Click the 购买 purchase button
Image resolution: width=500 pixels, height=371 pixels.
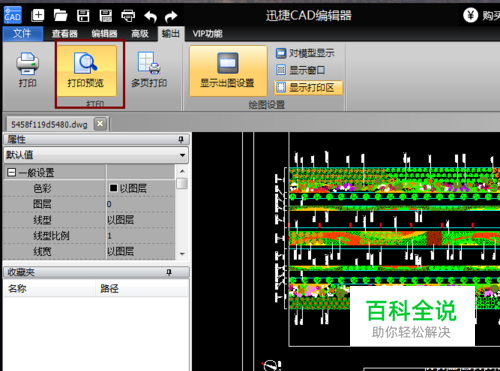pos(491,15)
